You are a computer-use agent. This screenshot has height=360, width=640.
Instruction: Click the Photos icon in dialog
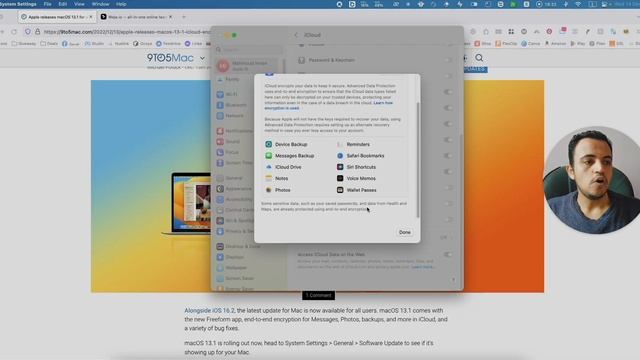269,190
